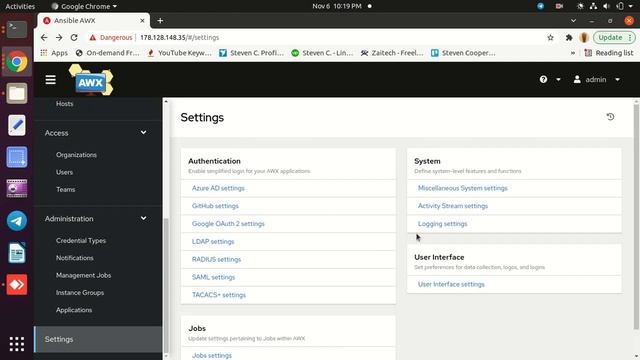Image resolution: width=640 pixels, height=360 pixels.
Task: Expand the help dropdown caret
Action: coord(558,80)
